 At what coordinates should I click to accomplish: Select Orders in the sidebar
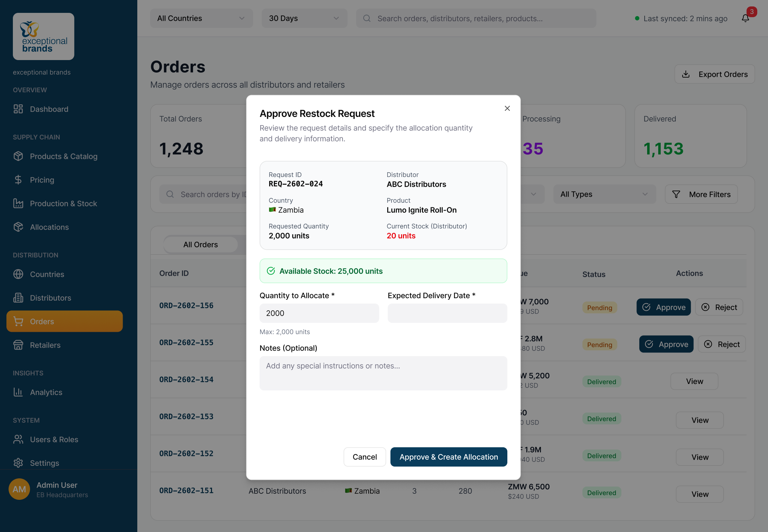pyautogui.click(x=64, y=321)
